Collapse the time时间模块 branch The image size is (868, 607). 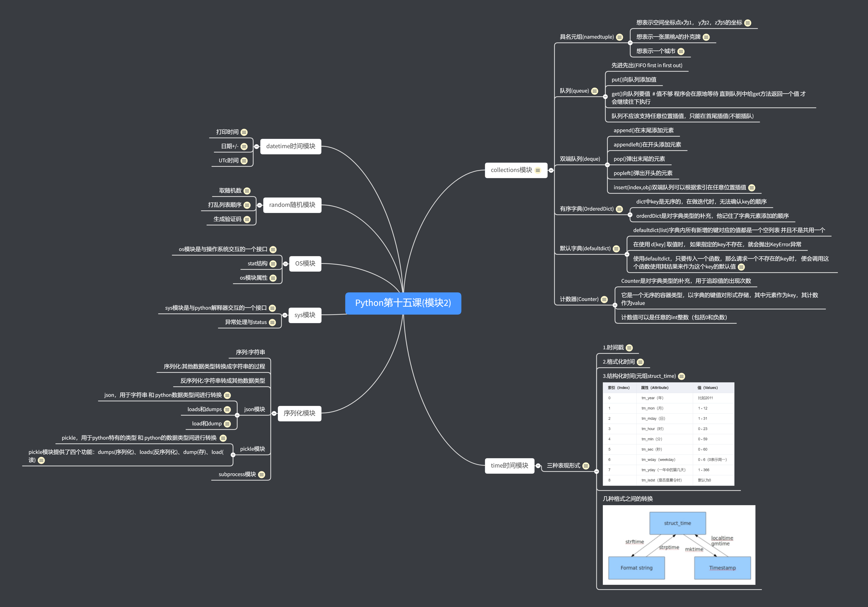[x=538, y=466]
